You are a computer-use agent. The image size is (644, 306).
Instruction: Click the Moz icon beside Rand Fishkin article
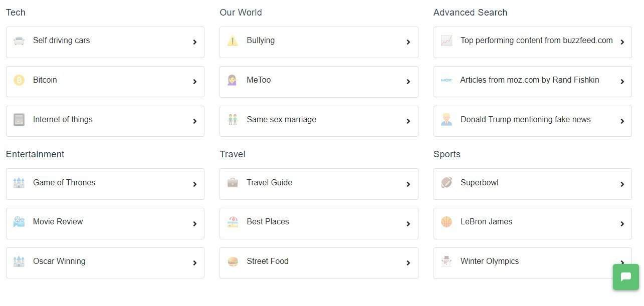pyautogui.click(x=446, y=80)
